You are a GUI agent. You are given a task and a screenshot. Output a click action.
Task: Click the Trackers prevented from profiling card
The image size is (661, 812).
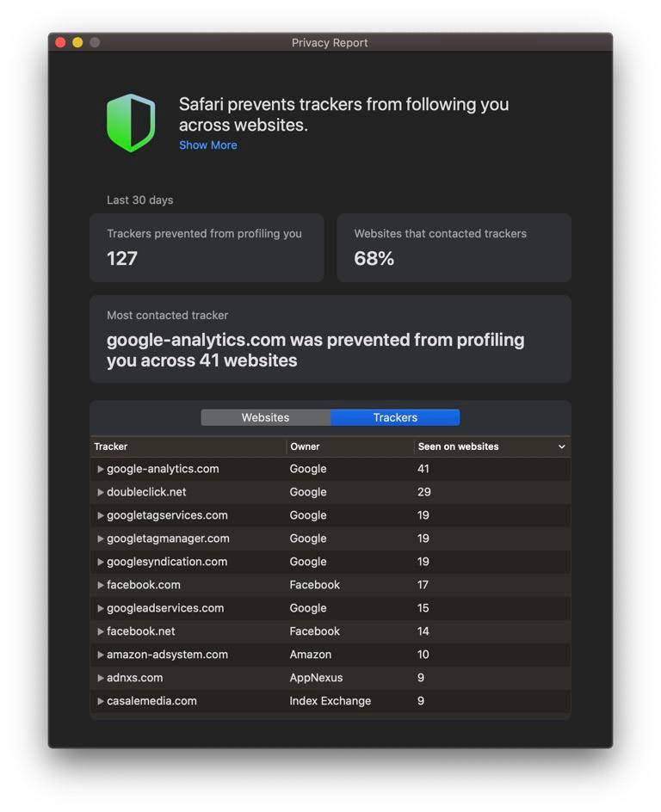207,248
